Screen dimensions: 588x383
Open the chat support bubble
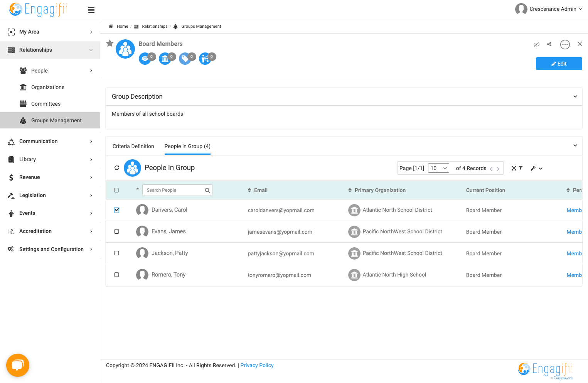(18, 365)
